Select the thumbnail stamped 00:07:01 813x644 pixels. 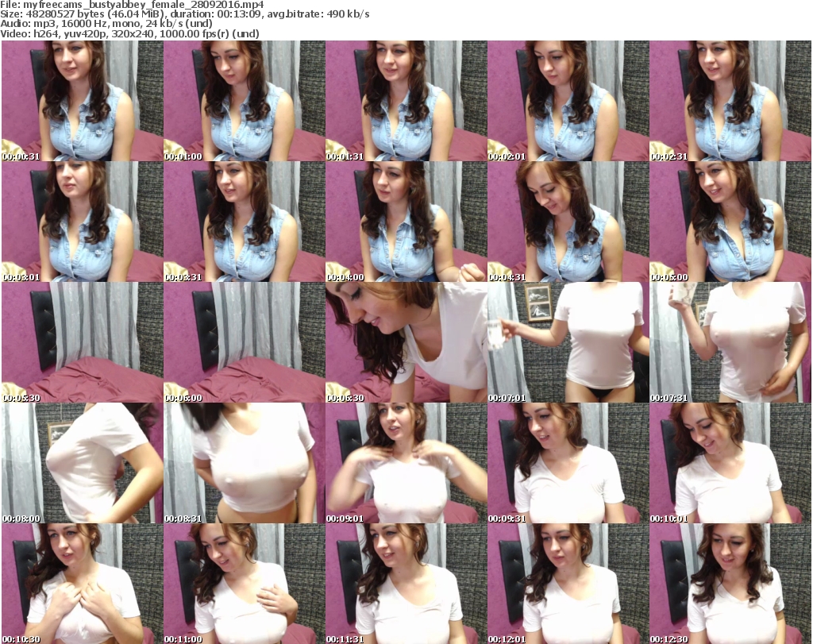click(x=568, y=342)
